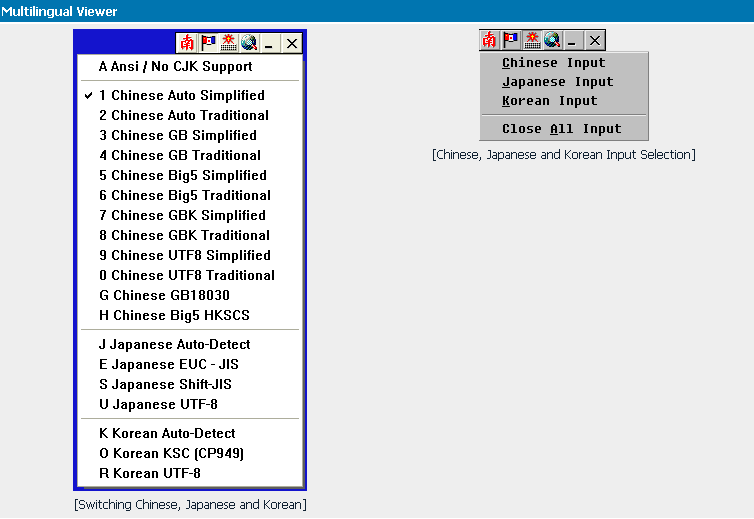This screenshot has width=754, height=519.
Task: Click the red Chinese character icon in left toolbar
Action: point(187,43)
